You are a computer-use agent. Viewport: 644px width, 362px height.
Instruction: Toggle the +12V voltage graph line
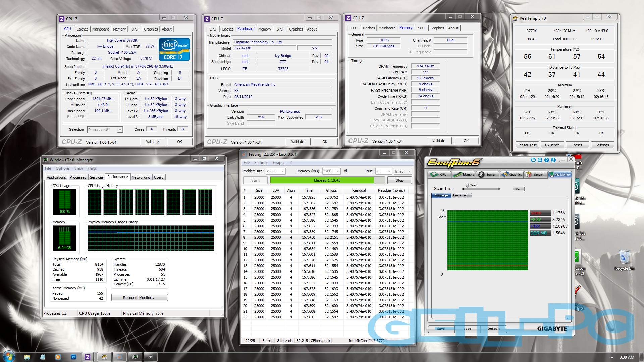(x=540, y=226)
